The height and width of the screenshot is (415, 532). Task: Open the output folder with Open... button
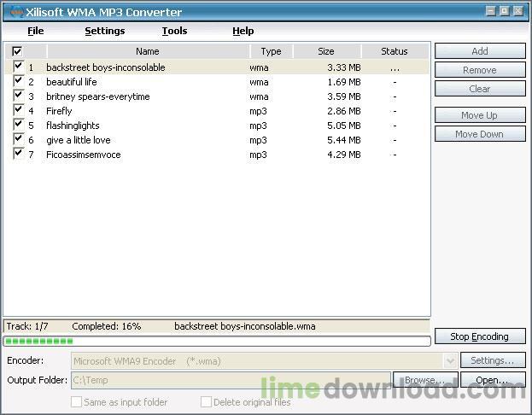pyautogui.click(x=493, y=380)
